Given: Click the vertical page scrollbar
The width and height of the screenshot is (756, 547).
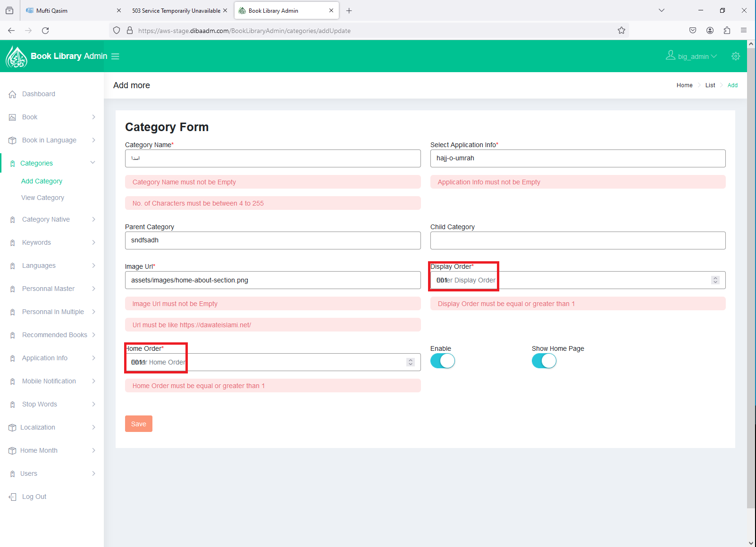Looking at the screenshot, I should pos(751,283).
